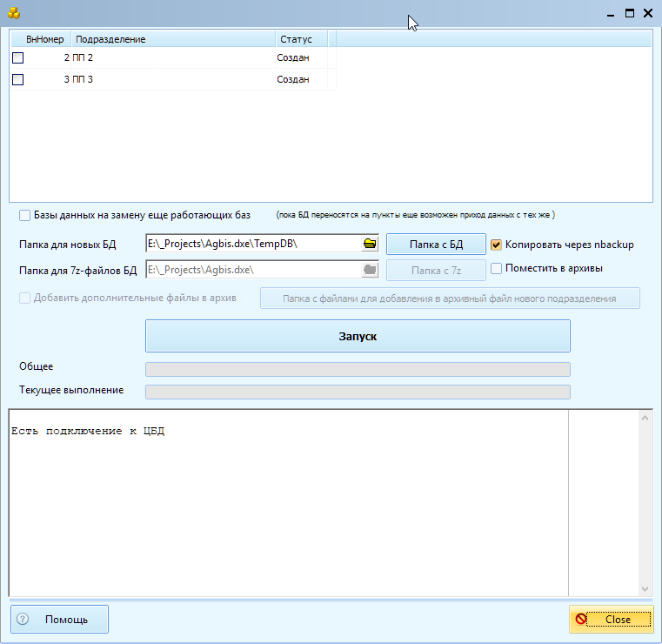Screen dimensions: 662x644
Task: Close the window with the title bar X
Action: (x=648, y=13)
